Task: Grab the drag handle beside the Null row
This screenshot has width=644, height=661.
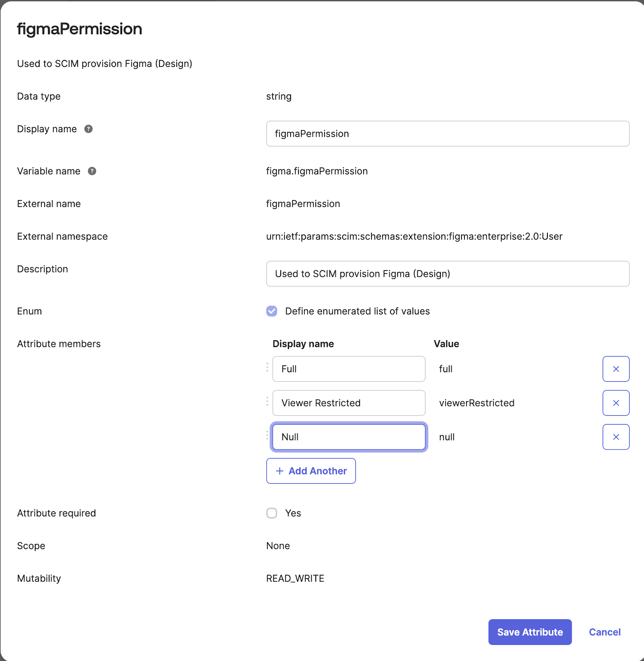Action: 267,437
